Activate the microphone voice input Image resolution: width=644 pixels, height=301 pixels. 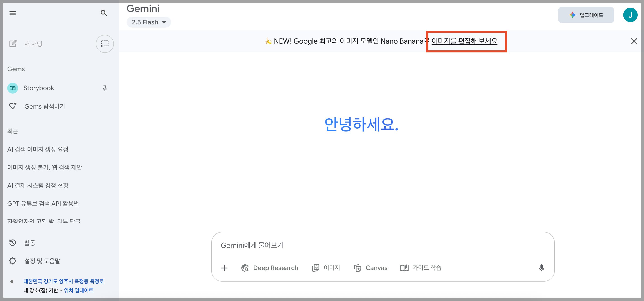pos(541,268)
